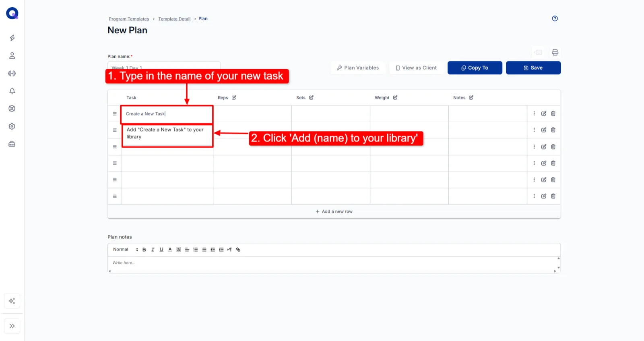Save the plan with the Save button

[x=533, y=68]
